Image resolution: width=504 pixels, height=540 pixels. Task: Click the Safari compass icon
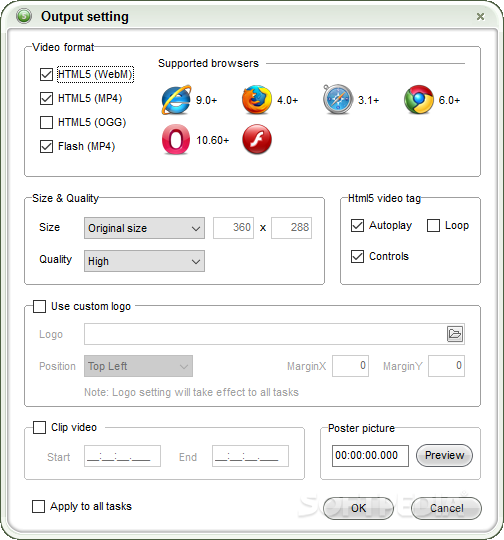[338, 99]
